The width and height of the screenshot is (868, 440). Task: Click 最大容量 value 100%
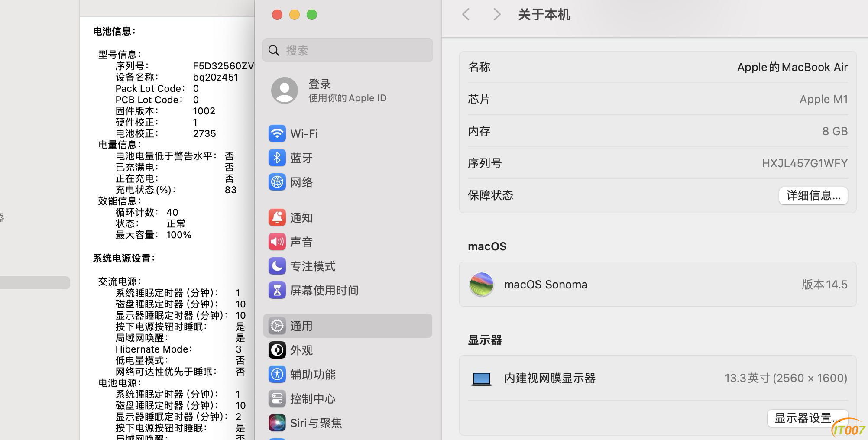pos(179,235)
